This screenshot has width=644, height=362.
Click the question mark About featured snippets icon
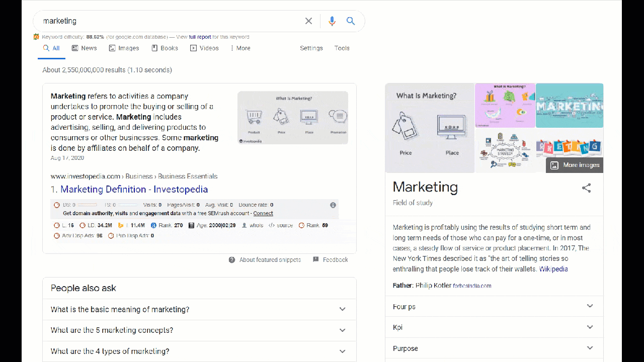(x=232, y=260)
